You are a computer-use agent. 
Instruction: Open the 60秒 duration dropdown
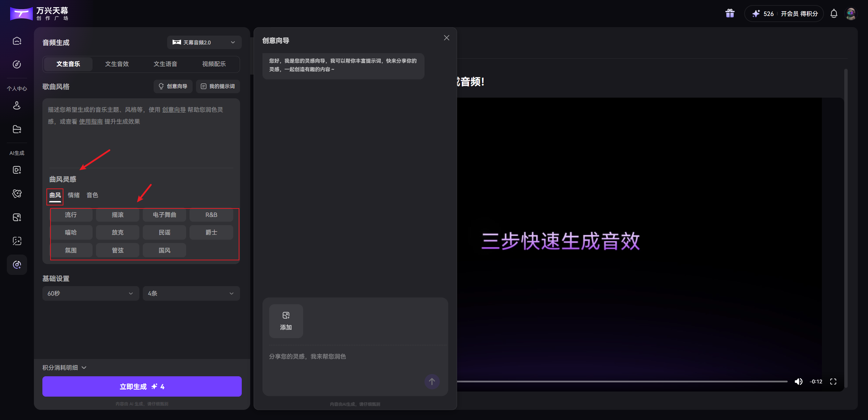click(90, 293)
